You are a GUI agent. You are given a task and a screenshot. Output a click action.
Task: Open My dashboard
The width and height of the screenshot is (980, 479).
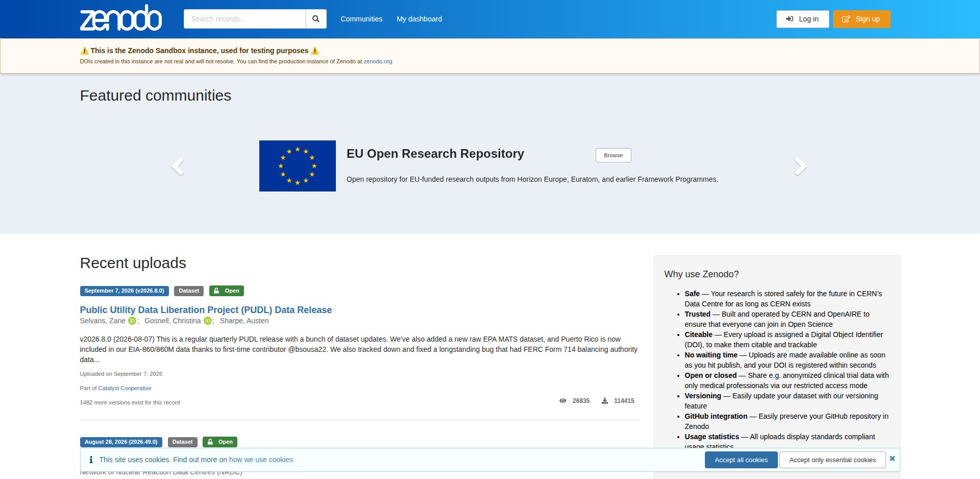pyautogui.click(x=420, y=19)
